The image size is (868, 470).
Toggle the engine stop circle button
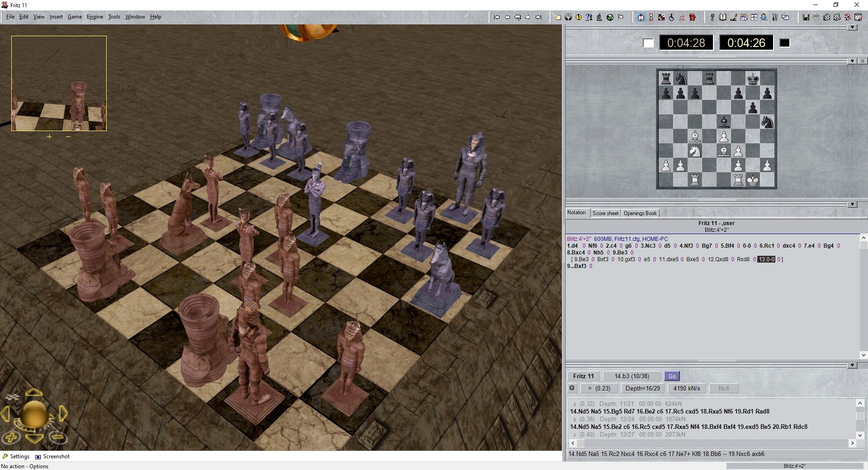tap(572, 388)
